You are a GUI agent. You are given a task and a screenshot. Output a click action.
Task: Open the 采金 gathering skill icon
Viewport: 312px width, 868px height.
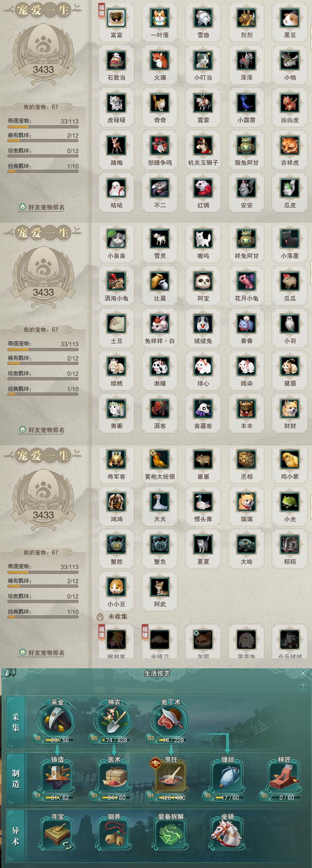[57, 721]
